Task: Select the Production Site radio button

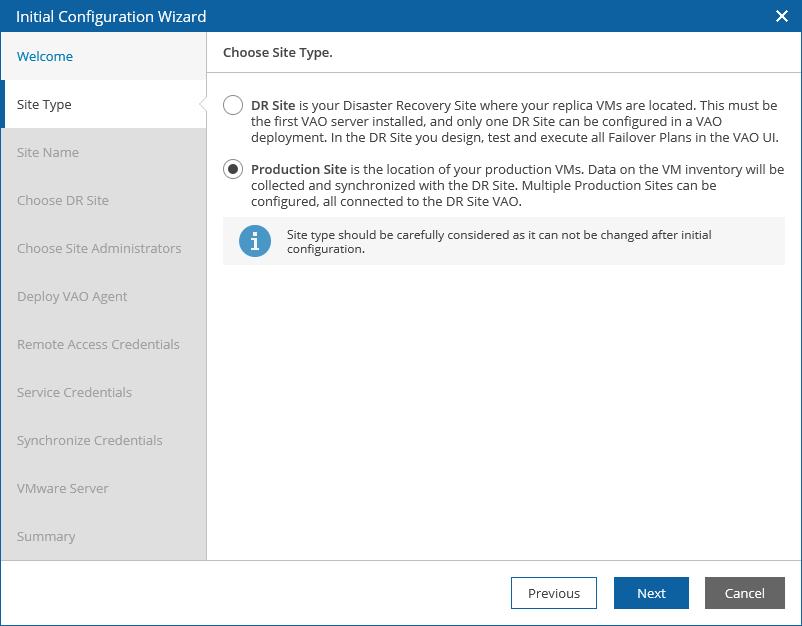Action: coord(233,169)
